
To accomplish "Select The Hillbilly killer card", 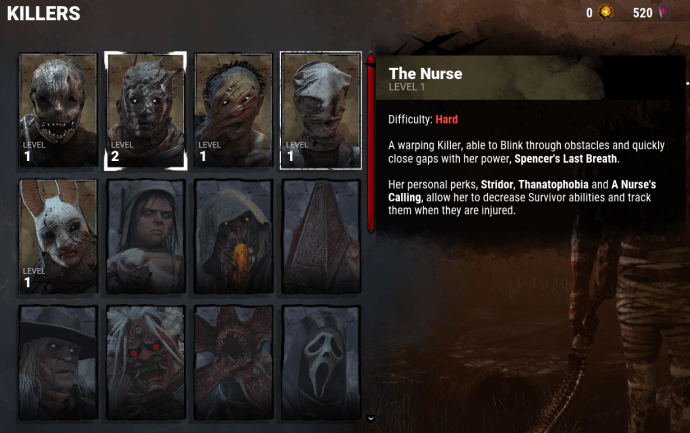I will tap(233, 110).
